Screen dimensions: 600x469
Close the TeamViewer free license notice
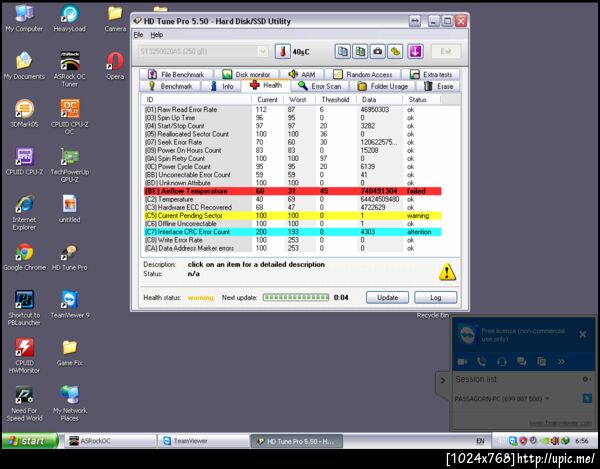click(x=583, y=334)
